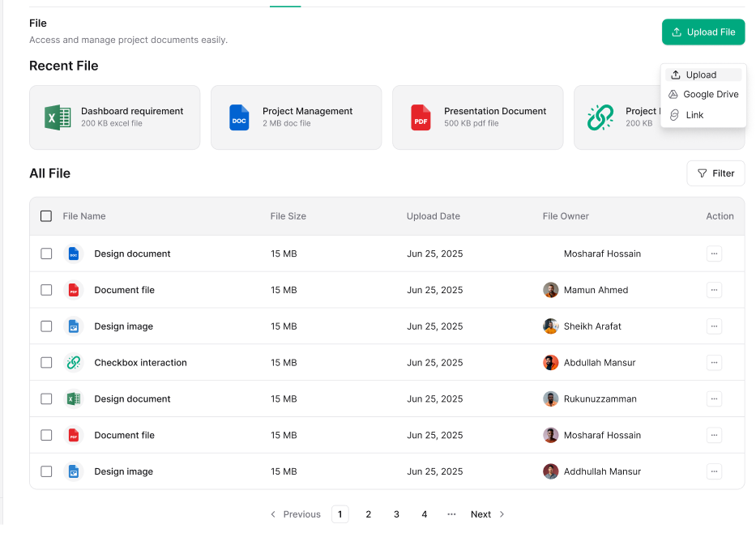Check the checkbox next to Design document
Viewport: 756px width, 537px height.
[x=46, y=254]
